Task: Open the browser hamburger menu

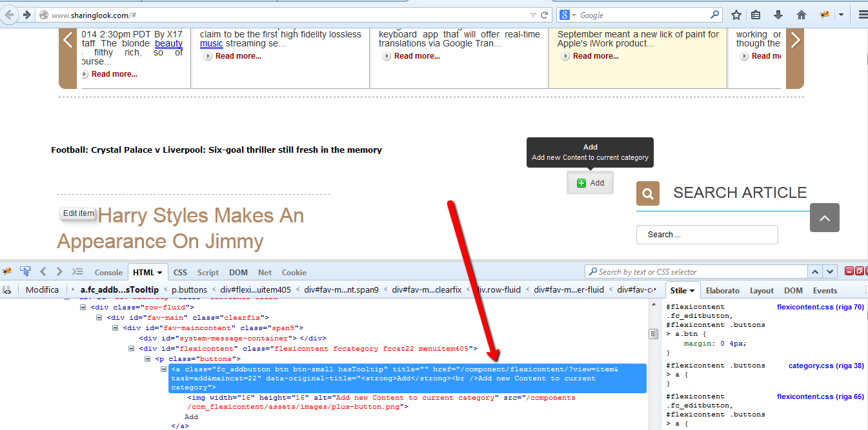Action: [x=863, y=15]
